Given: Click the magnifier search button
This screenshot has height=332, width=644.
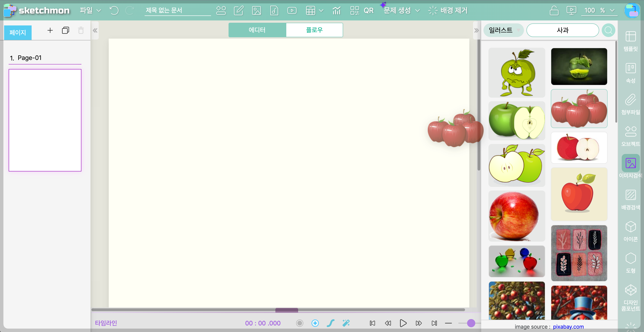Looking at the screenshot, I should (x=608, y=30).
